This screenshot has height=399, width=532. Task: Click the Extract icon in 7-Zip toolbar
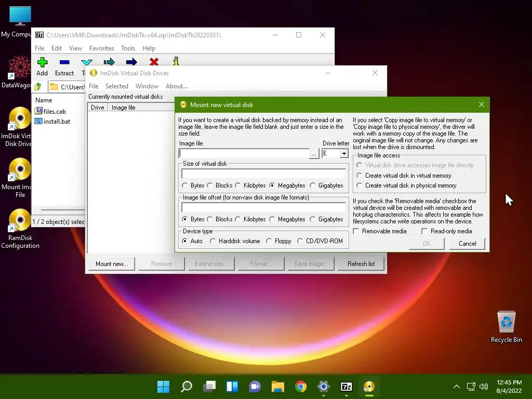coord(64,62)
